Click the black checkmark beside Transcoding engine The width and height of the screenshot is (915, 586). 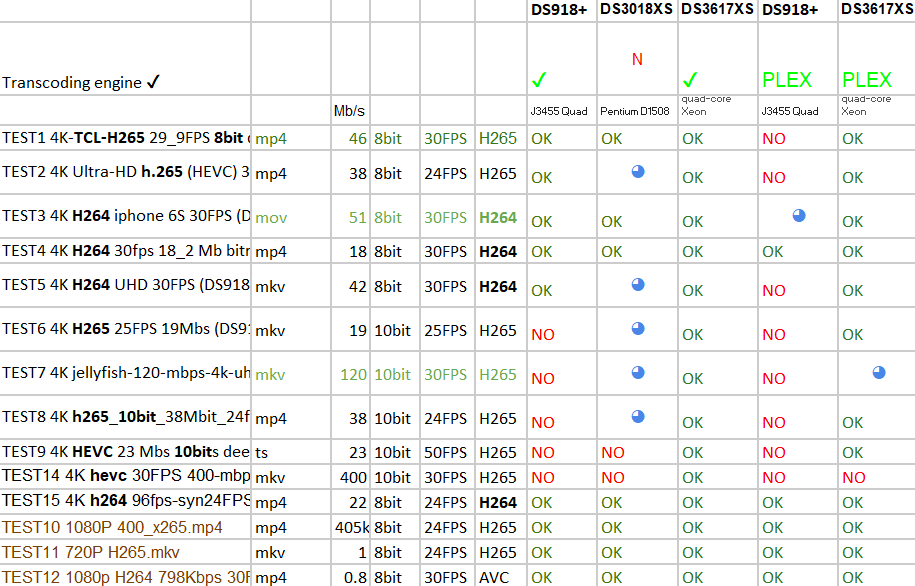(153, 82)
